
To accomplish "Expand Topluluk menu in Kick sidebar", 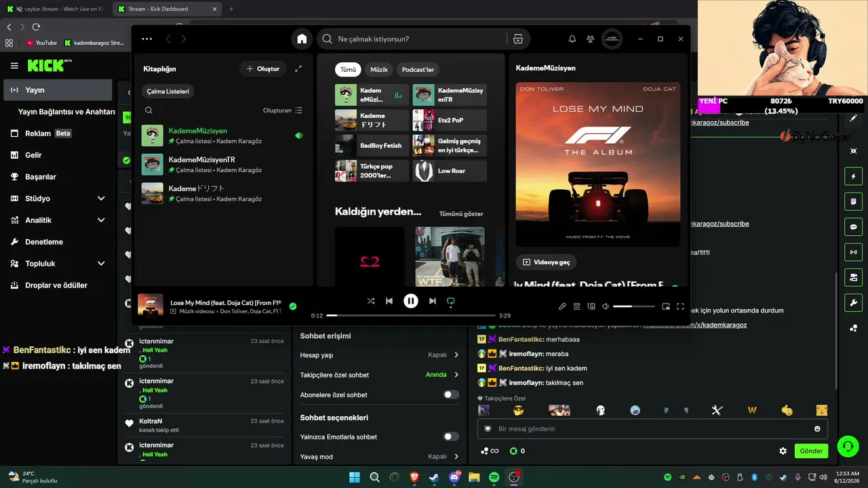I will point(58,264).
